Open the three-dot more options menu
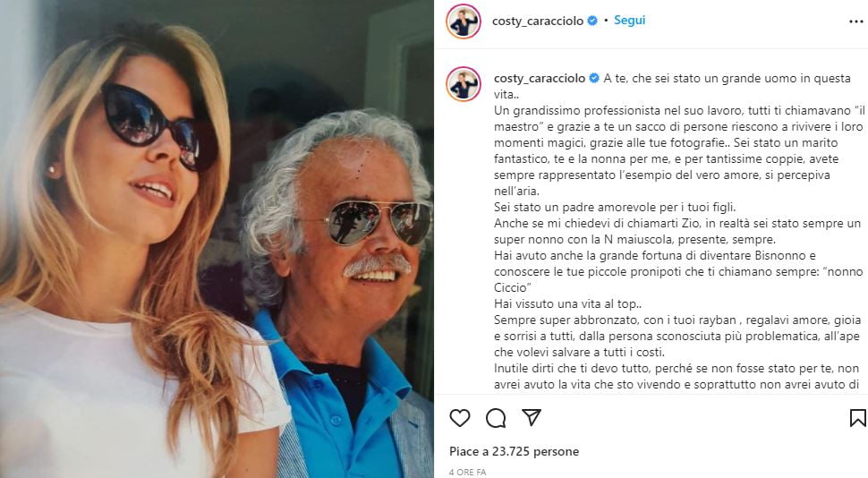This screenshot has width=868, height=478. click(856, 21)
